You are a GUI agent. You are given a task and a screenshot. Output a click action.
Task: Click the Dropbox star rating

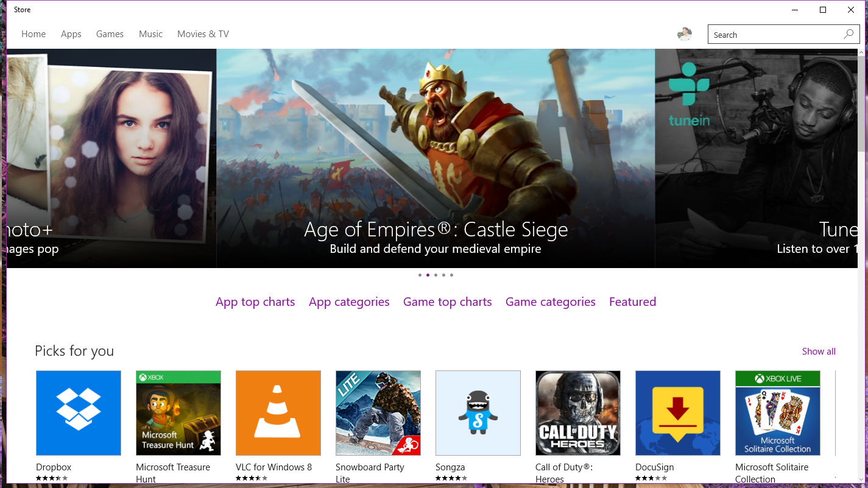point(52,478)
